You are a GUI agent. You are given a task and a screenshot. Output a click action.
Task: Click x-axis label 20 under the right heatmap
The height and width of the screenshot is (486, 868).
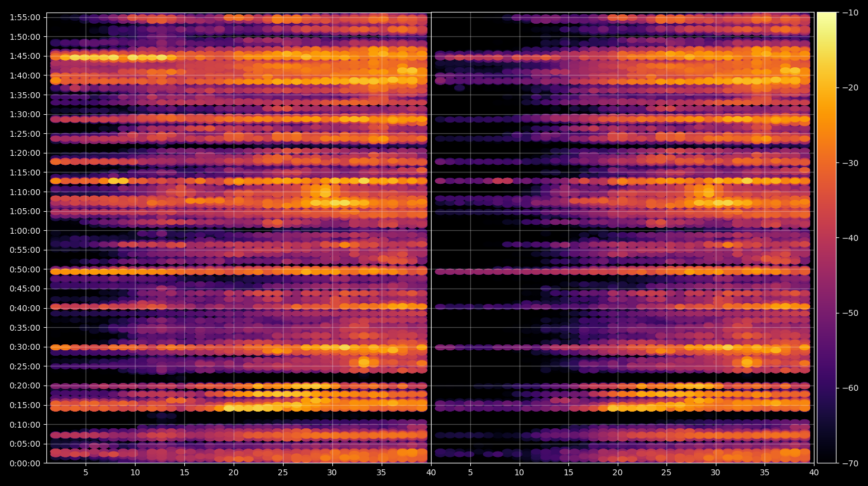[618, 473]
